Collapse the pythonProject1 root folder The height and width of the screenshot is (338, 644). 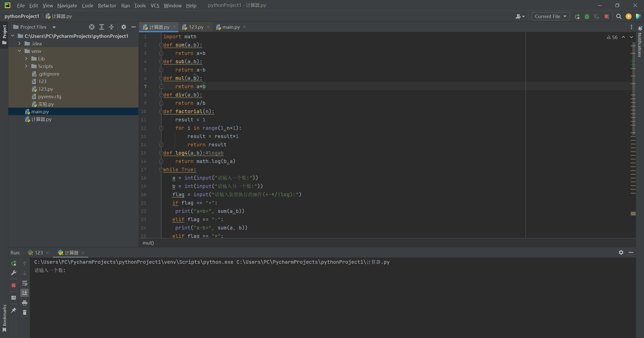point(13,36)
